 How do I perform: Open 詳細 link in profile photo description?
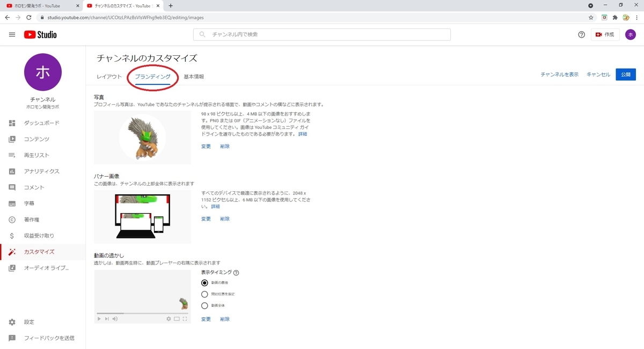[303, 134]
